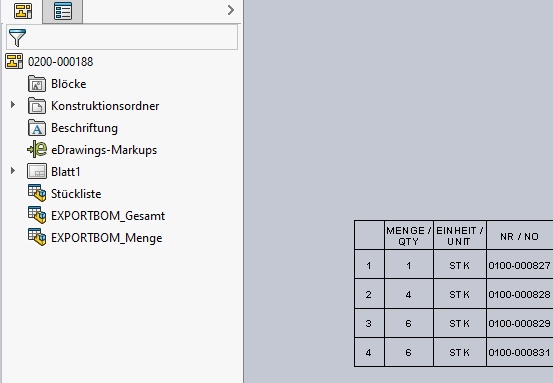Click the EXPORTBOM_Menge table icon
The image size is (553, 383).
[x=37, y=237]
